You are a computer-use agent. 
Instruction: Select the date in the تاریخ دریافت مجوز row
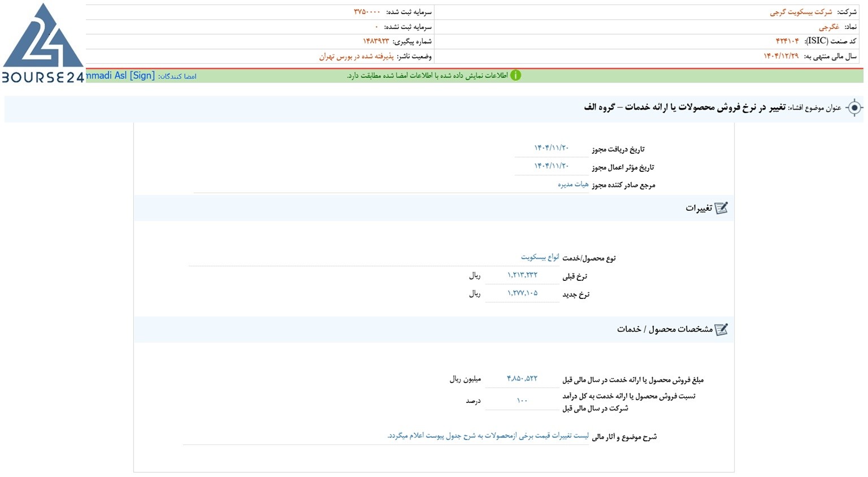click(552, 148)
